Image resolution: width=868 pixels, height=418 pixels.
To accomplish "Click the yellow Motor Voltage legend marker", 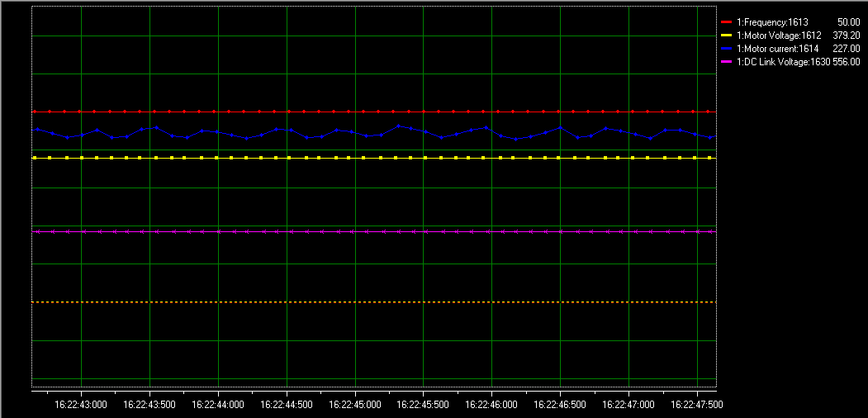I will click(x=727, y=36).
